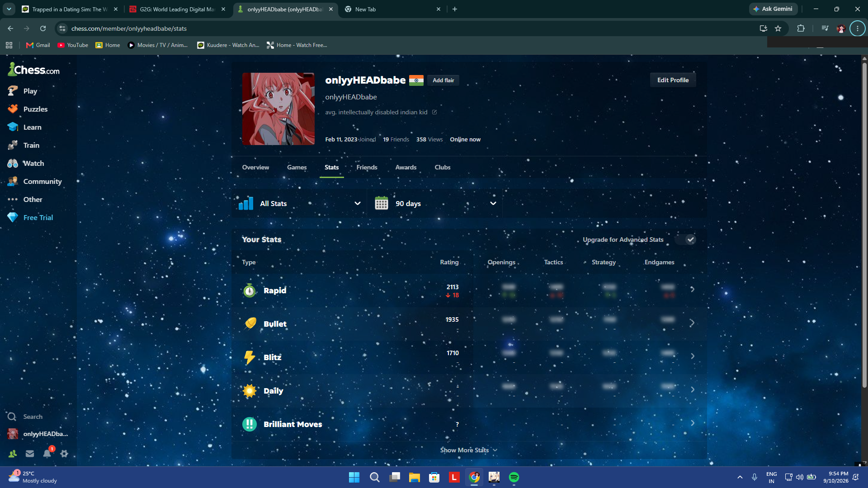Open the friends icon at sidebar bottom
Screen dimensions: 868x488
tap(13, 454)
